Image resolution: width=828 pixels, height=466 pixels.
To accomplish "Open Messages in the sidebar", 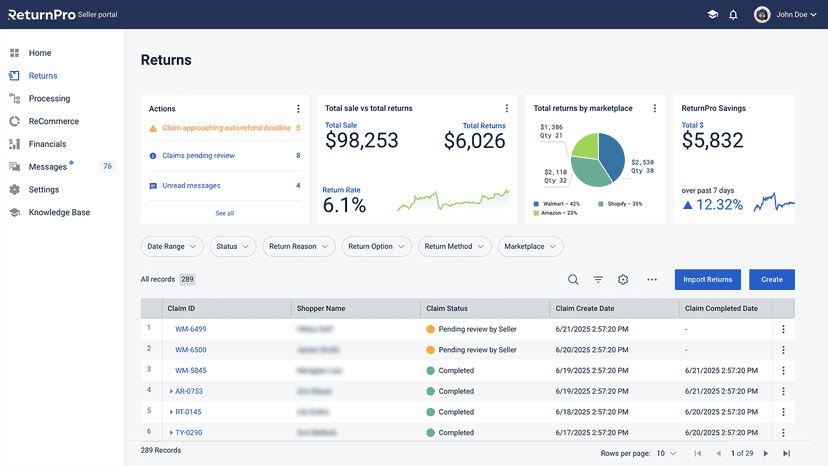I will (x=48, y=166).
